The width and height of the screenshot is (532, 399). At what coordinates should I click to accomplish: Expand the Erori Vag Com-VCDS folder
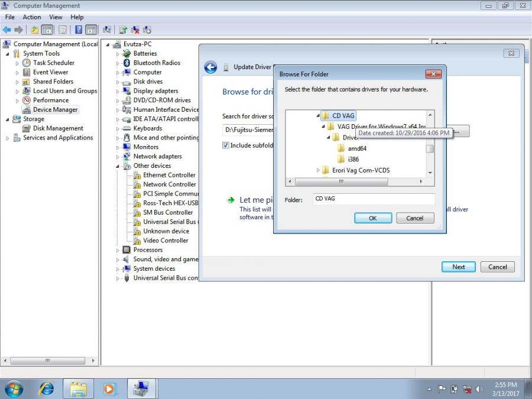click(x=319, y=170)
